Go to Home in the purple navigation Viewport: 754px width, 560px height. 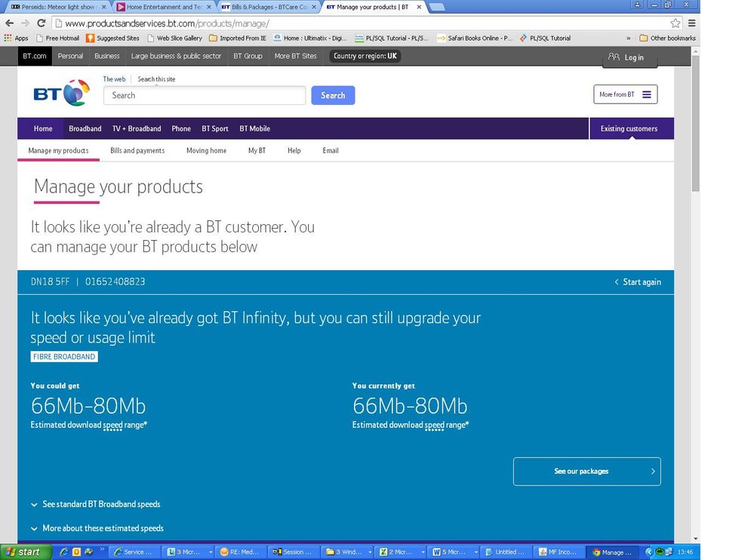click(x=43, y=128)
